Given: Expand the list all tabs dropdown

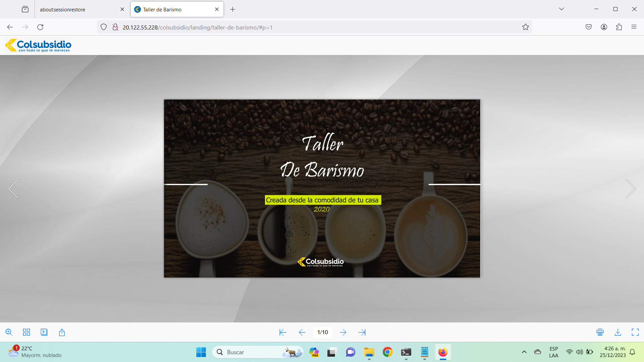Looking at the screenshot, I should click(x=561, y=9).
